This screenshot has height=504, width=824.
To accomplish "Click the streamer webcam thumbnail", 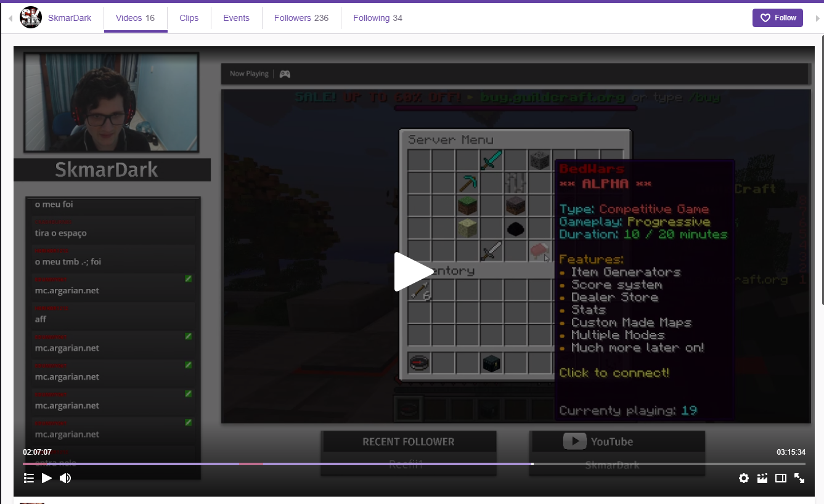I will coord(111,102).
